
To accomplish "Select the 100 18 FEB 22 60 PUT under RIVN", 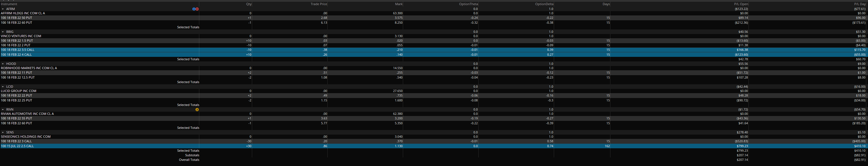I will click(x=434, y=123).
